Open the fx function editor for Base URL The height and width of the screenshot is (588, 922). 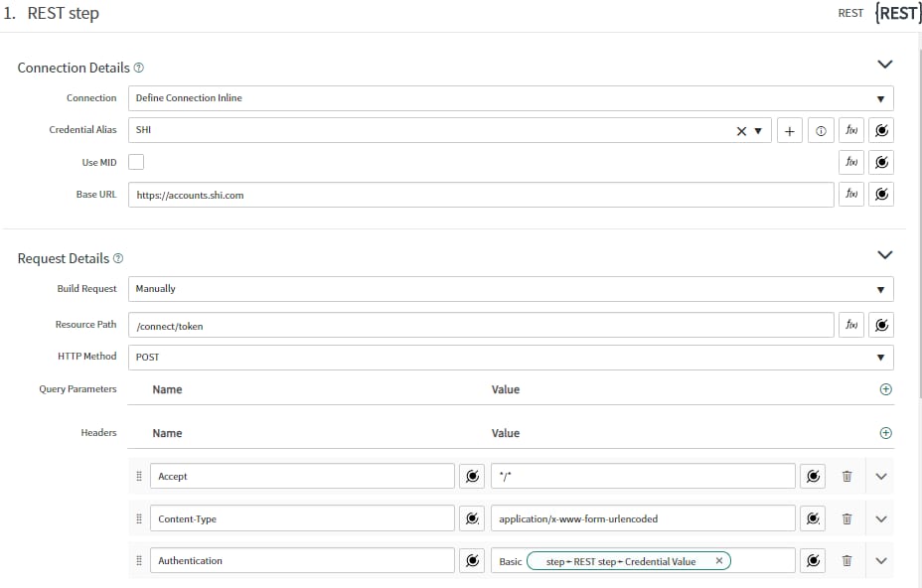click(x=850, y=194)
